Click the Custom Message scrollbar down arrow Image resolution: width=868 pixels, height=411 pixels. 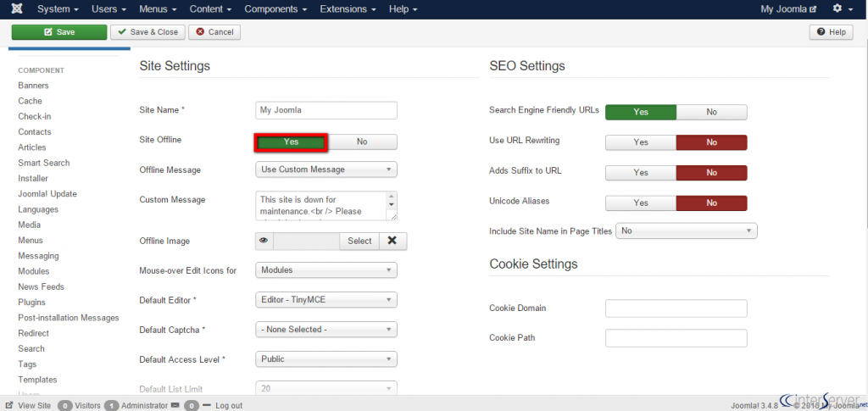tap(392, 204)
